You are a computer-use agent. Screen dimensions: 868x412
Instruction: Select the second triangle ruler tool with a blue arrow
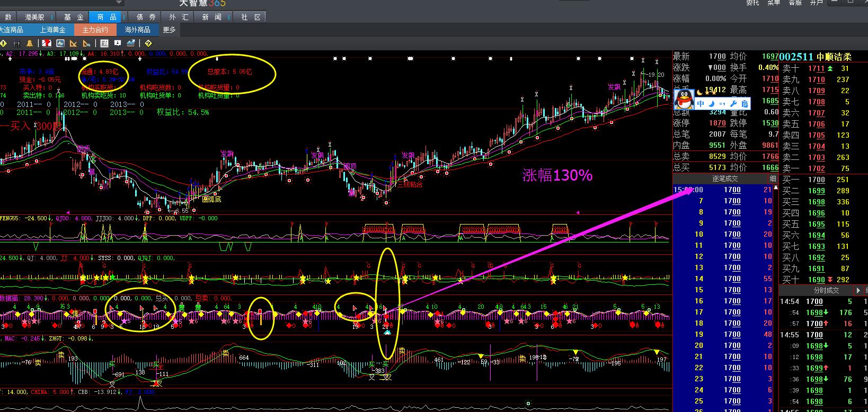point(87,43)
